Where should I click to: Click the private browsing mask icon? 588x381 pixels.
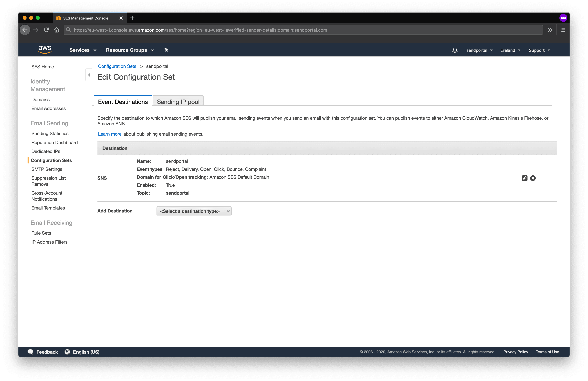563,18
